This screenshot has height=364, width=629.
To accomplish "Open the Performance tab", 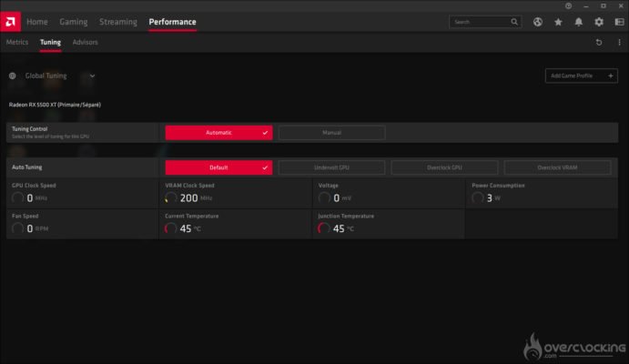I will tap(172, 22).
